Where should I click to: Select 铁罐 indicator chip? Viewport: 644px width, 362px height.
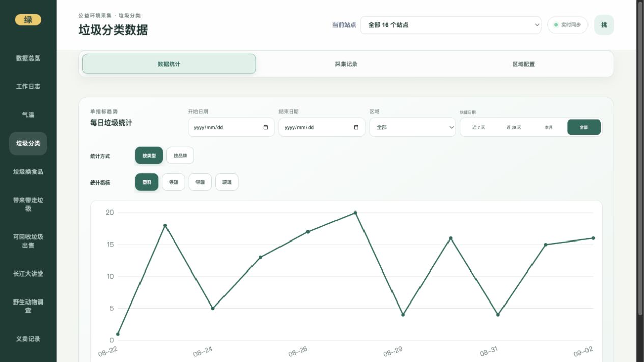click(174, 182)
